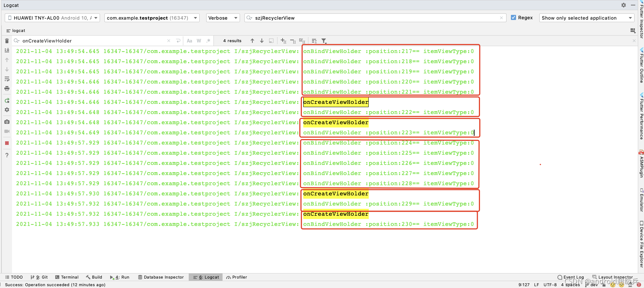Screen dimensions: 644x288
Task: Toggle Words (W) option in find bar
Action: click(199, 41)
